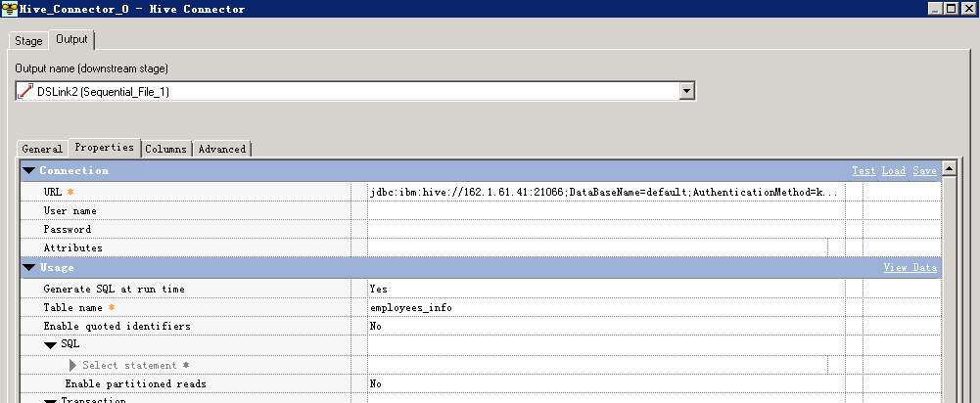Expand the Select statement property
Image resolution: width=980 pixels, height=403 pixels.
(72, 365)
